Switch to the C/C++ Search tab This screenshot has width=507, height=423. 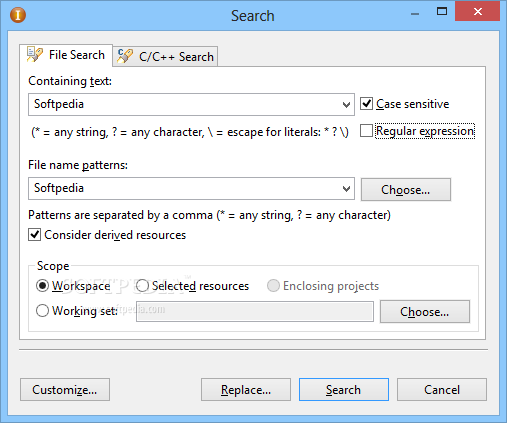165,56
